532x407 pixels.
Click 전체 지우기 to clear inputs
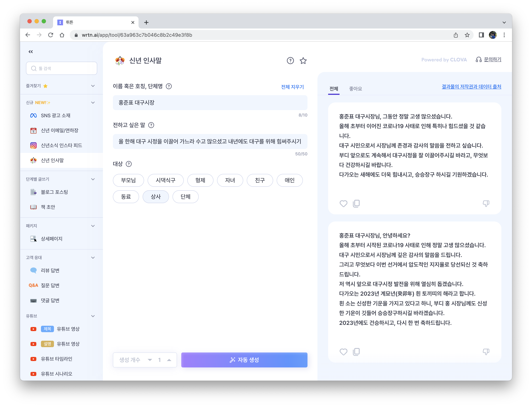(x=292, y=87)
